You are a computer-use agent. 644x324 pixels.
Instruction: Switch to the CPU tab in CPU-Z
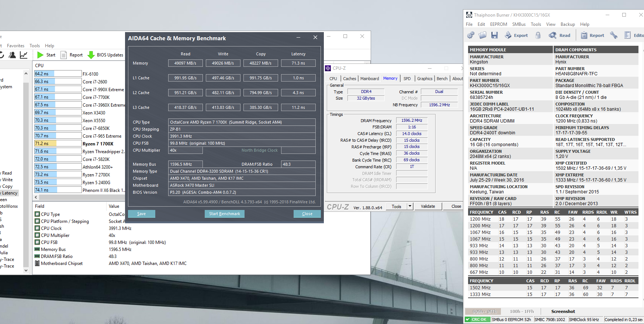[333, 79]
